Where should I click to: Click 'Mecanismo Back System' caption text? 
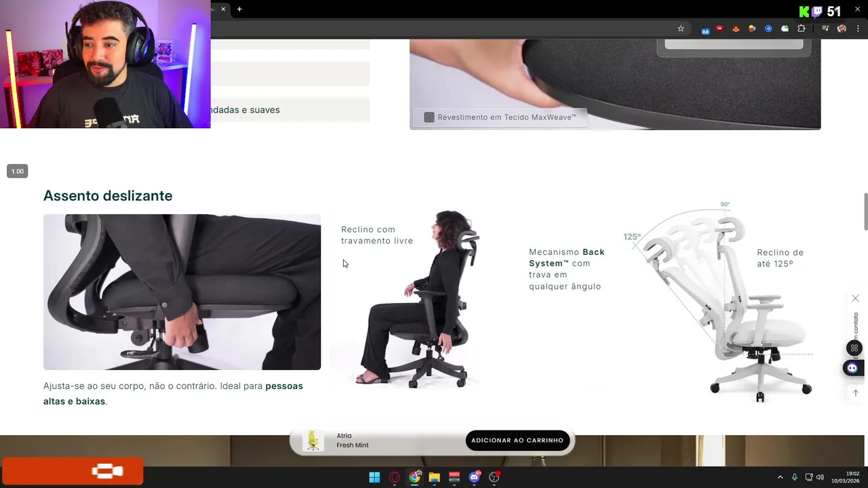coord(567,269)
